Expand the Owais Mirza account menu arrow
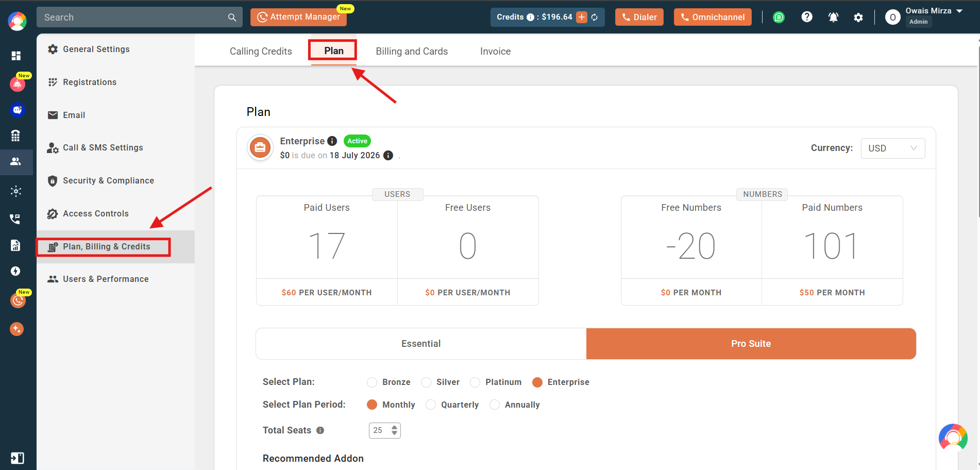980x470 pixels. tap(959, 11)
